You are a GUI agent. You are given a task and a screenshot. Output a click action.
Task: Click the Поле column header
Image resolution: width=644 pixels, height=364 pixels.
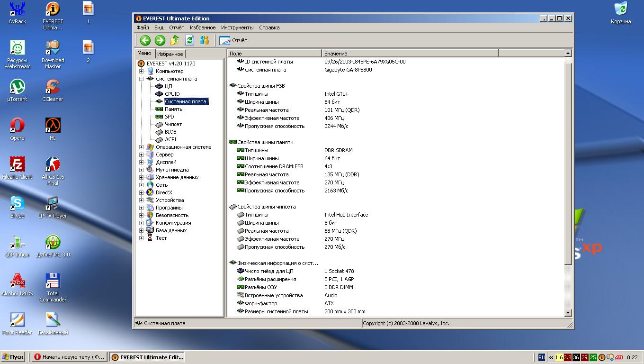pos(275,54)
